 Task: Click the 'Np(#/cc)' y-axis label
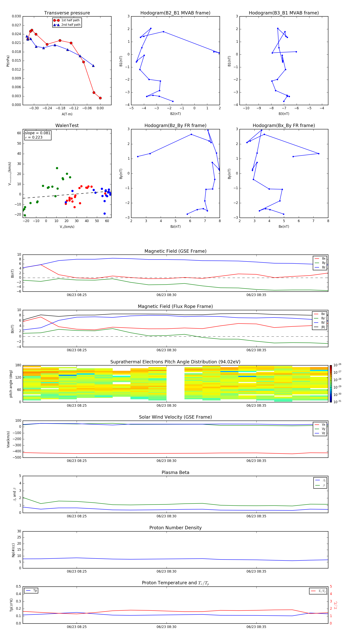click(13, 550)
